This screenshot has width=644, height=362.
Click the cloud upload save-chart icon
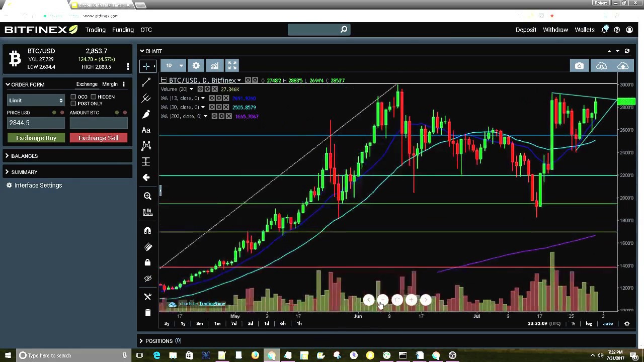[623, 66]
